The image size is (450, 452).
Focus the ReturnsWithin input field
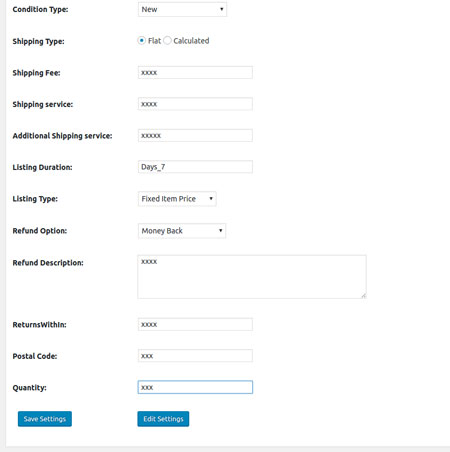(x=195, y=325)
